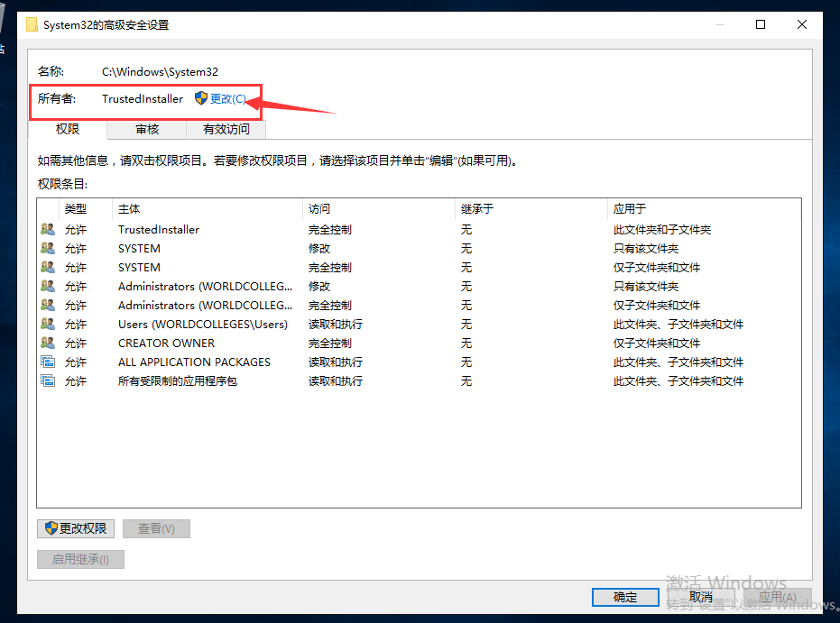The height and width of the screenshot is (623, 840).
Task: Open the 审核 tab
Action: click(147, 129)
